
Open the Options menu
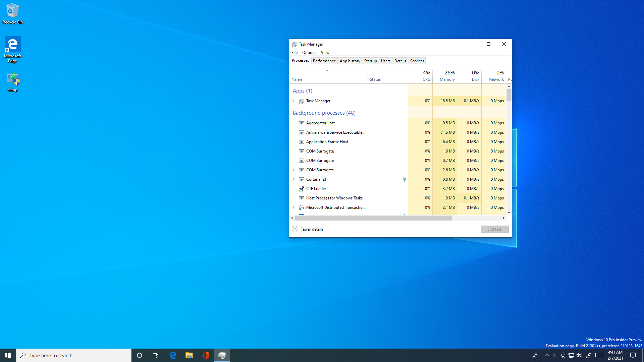pos(309,53)
